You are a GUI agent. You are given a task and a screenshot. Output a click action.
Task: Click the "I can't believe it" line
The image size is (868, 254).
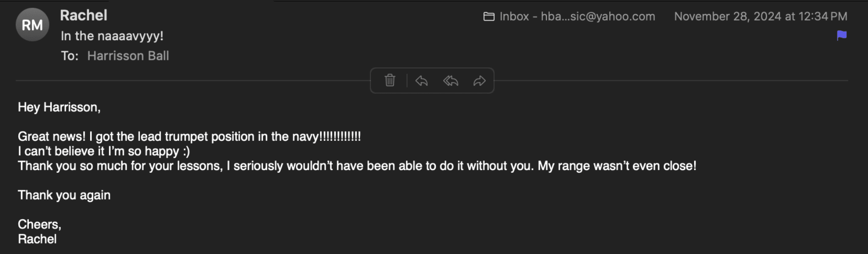(x=103, y=151)
